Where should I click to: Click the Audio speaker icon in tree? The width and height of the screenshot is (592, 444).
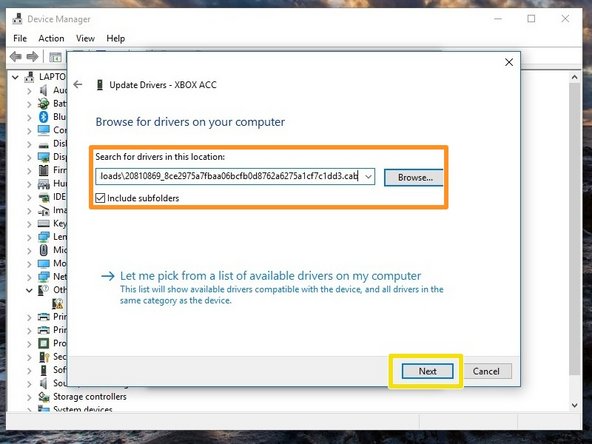[x=43, y=90]
